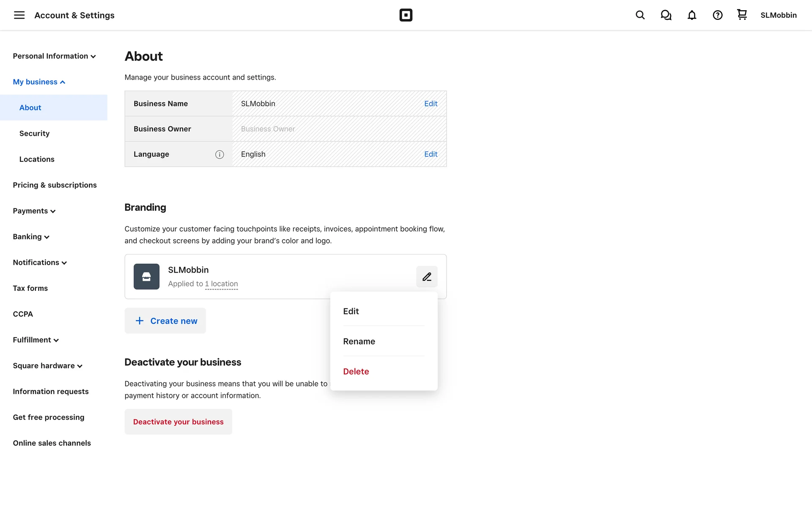Expand the Payments sidebar section
Viewport: 812px width, 508px height.
click(34, 211)
